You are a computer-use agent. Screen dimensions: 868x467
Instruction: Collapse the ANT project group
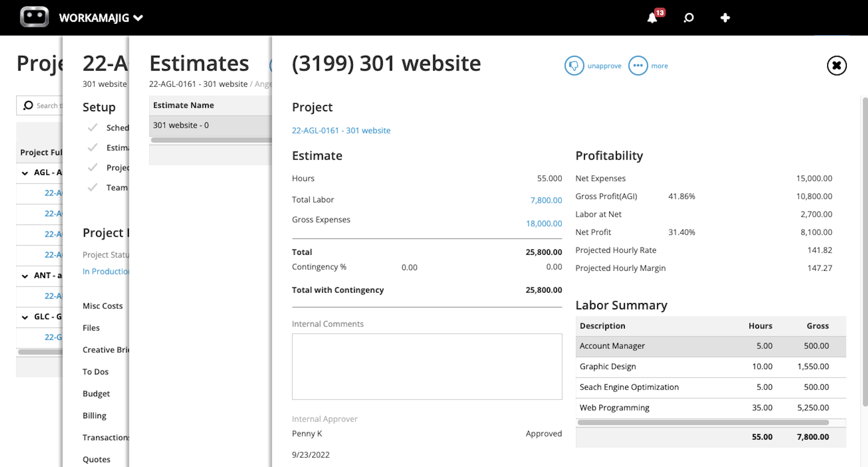(x=25, y=276)
